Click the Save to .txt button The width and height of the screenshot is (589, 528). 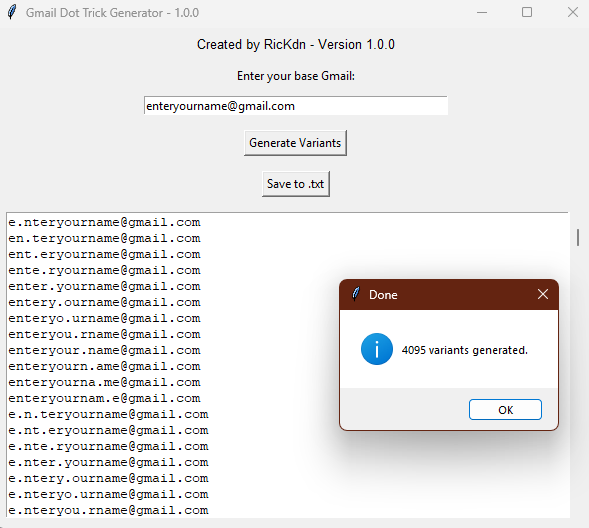(x=296, y=184)
